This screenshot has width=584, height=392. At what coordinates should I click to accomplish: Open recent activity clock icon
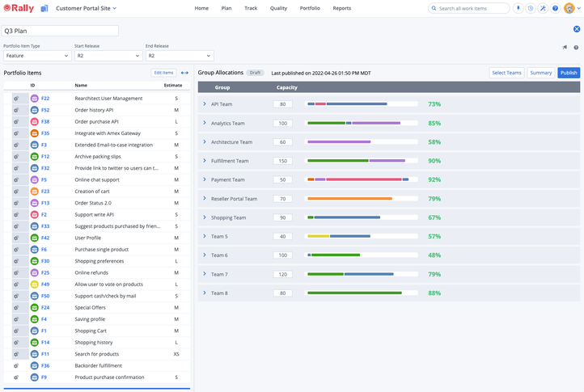[531, 8]
